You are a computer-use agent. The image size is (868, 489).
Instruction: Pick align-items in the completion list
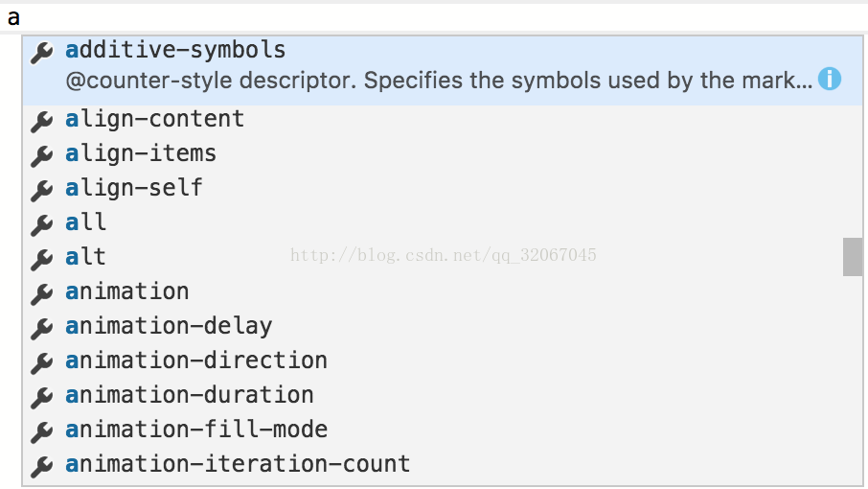(443, 153)
